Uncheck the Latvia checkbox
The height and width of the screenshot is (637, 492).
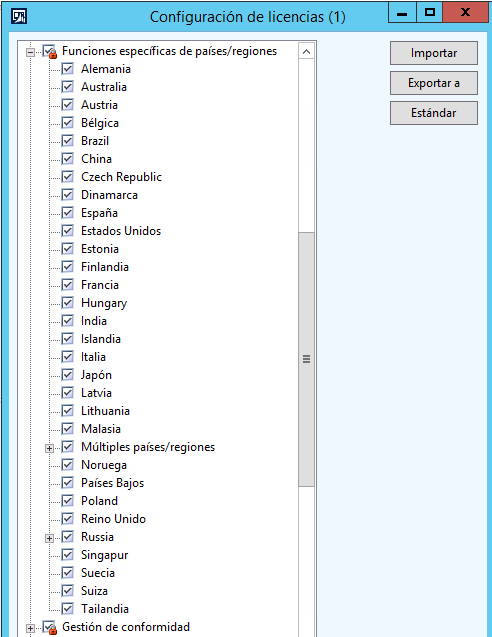click(67, 392)
